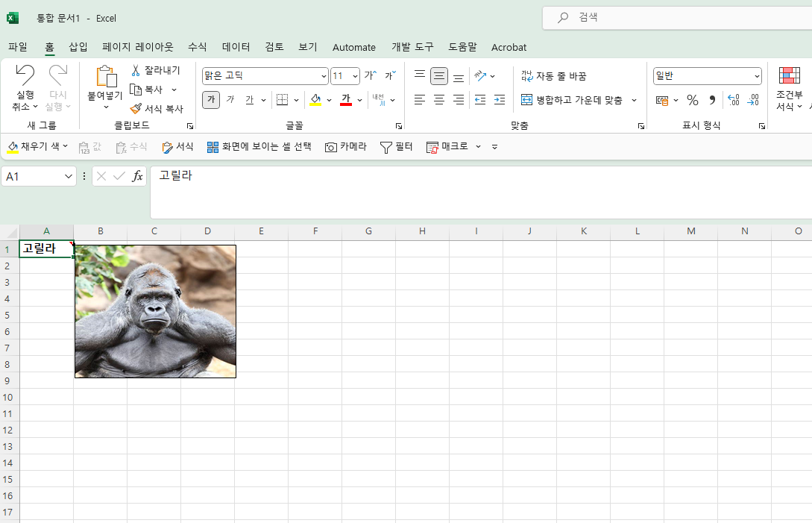Apply percent style
812x523 pixels.
tap(693, 100)
